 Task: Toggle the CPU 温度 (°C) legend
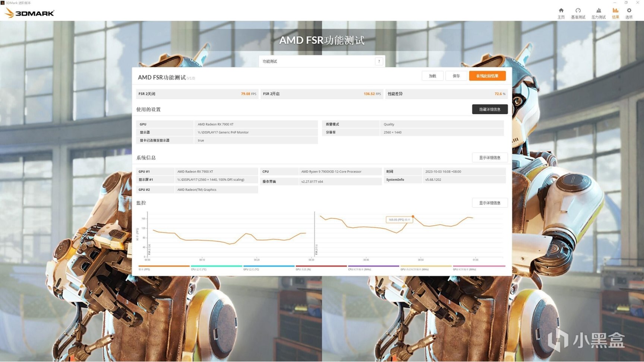(x=216, y=268)
